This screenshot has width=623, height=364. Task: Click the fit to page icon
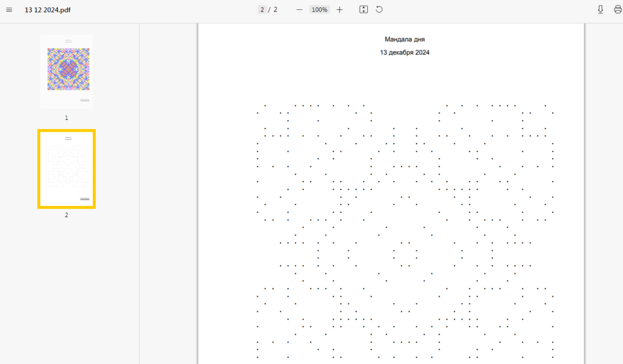(363, 9)
